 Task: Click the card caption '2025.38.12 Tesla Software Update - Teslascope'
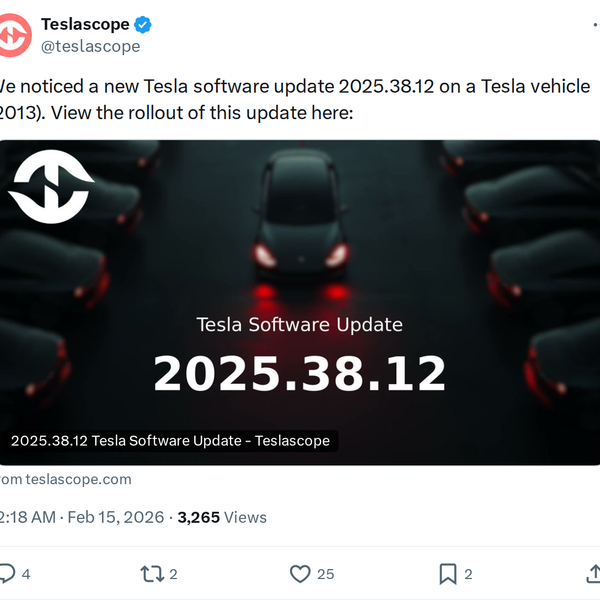(170, 440)
